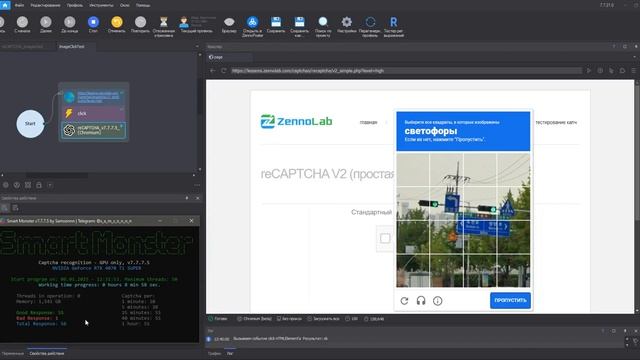640x360 pixels.
Task: Open Project search magnifier icon
Action: [323, 22]
